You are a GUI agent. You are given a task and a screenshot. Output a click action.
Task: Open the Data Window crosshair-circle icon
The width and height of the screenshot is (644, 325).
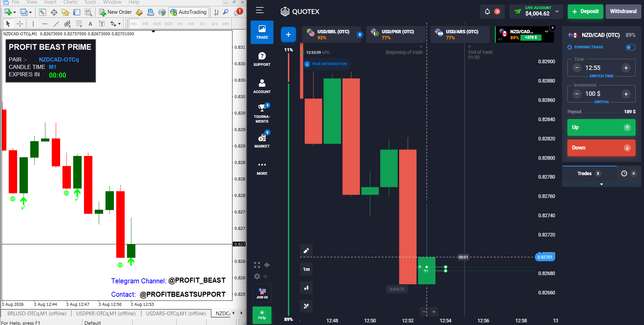tap(54, 12)
